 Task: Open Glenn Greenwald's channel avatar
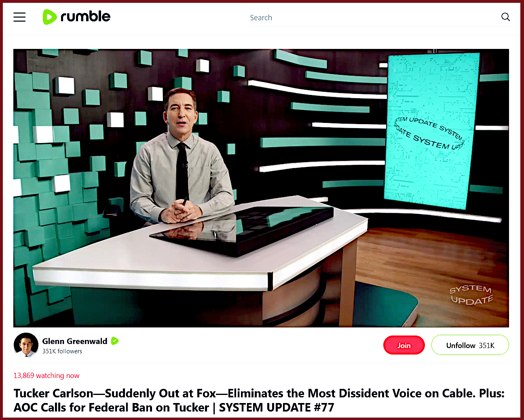(x=26, y=345)
